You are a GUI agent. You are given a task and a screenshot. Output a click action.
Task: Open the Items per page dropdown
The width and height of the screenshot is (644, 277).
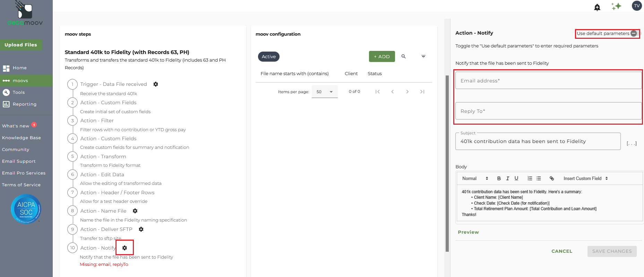coord(325,92)
